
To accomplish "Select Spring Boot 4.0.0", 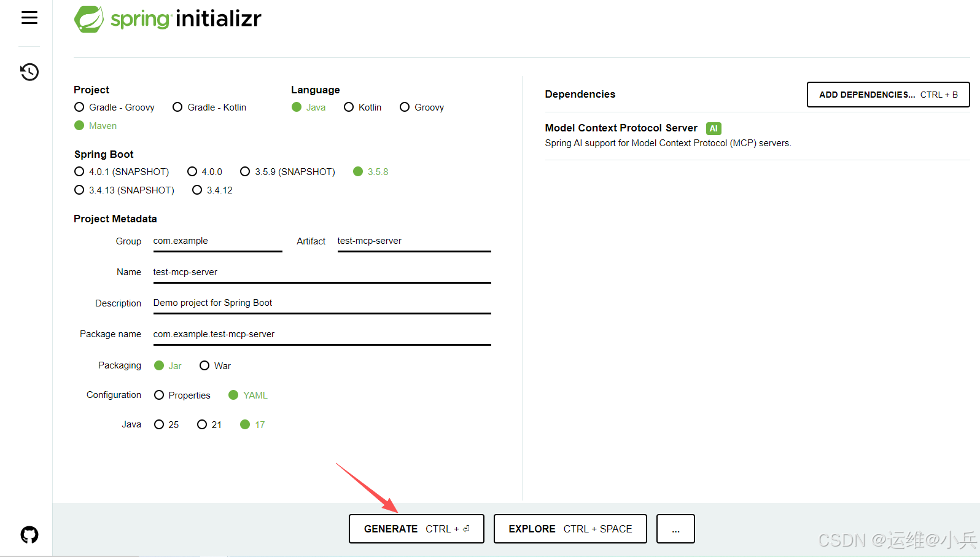I will pos(205,172).
